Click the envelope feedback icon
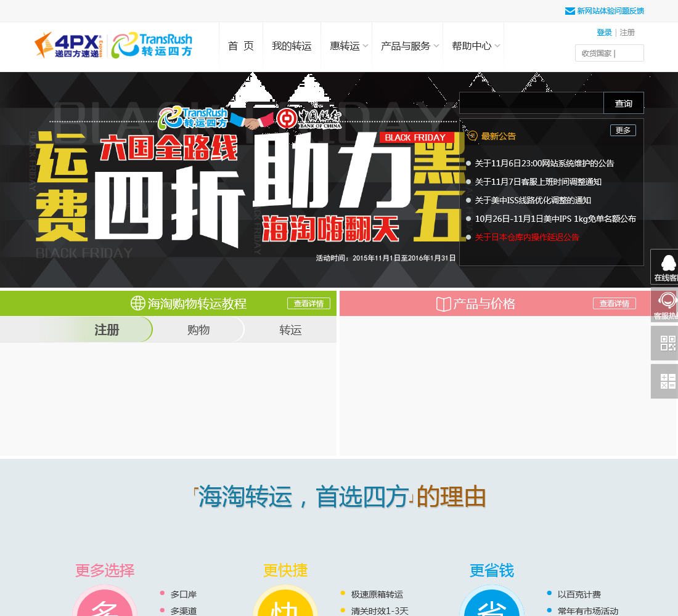This screenshot has width=678, height=616. click(570, 11)
